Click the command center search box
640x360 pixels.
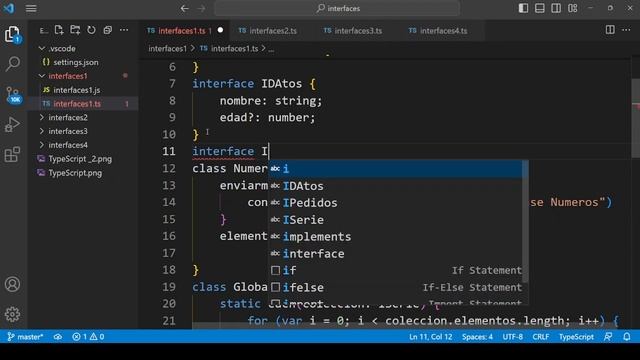[x=338, y=8]
